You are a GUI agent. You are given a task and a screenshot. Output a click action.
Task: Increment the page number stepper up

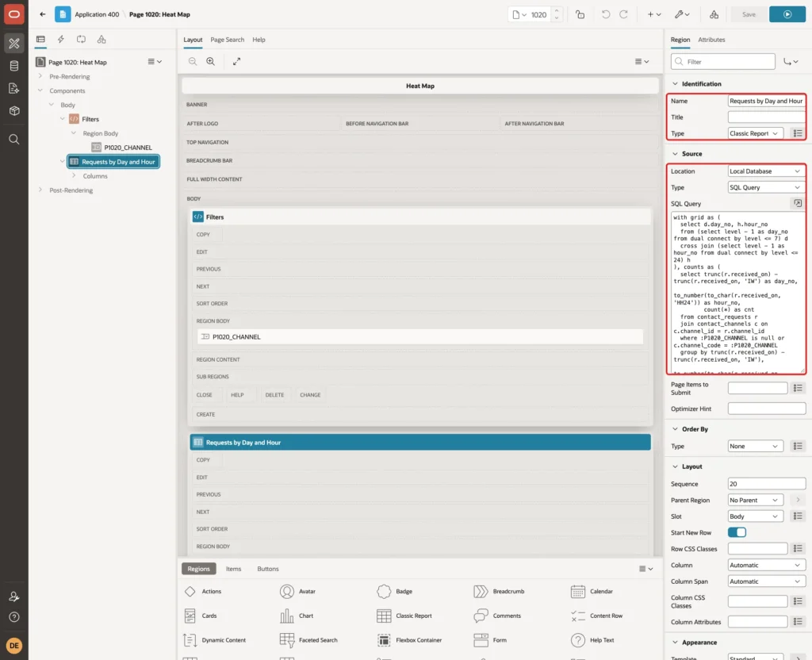pos(557,11)
